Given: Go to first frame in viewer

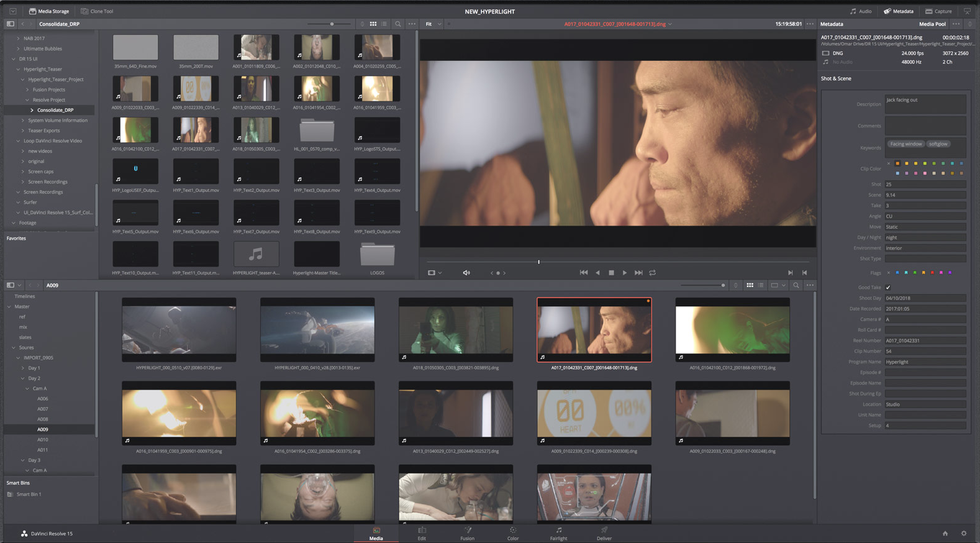Looking at the screenshot, I should (x=583, y=273).
